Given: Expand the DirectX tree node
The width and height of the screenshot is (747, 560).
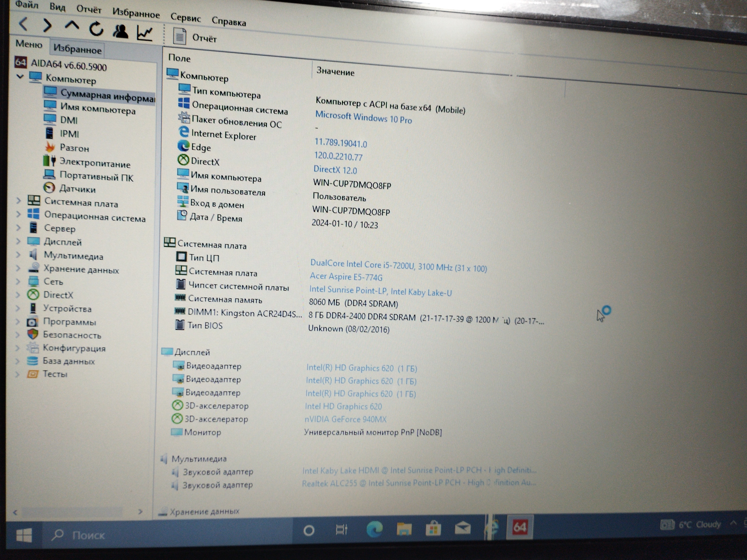Looking at the screenshot, I should click(18, 294).
